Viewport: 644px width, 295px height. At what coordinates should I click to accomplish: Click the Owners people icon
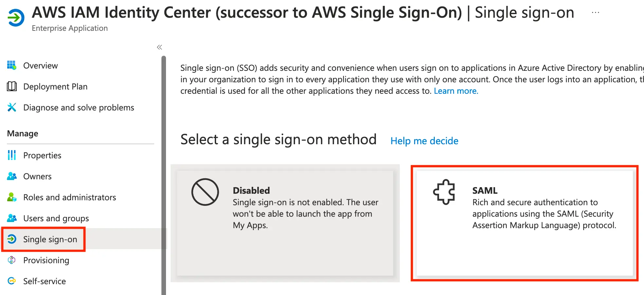[x=12, y=176]
